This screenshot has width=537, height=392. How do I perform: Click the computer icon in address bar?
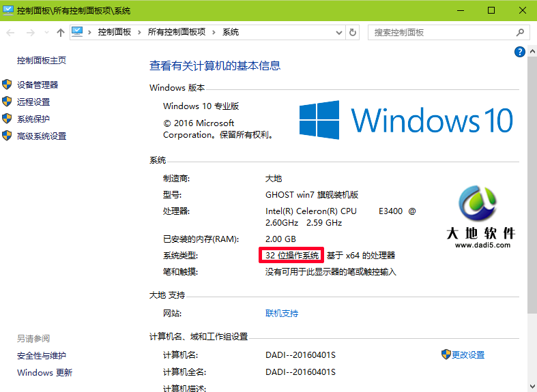[x=77, y=32]
